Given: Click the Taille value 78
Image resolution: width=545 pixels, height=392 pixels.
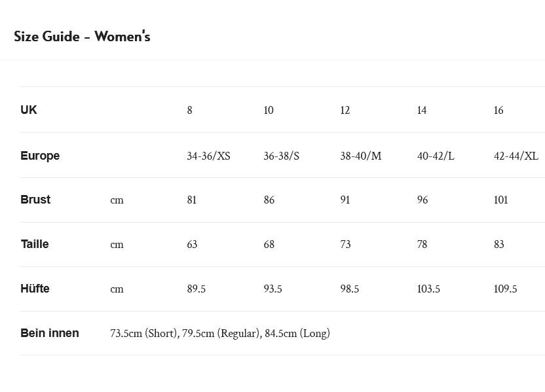Looking at the screenshot, I should pos(423,244).
